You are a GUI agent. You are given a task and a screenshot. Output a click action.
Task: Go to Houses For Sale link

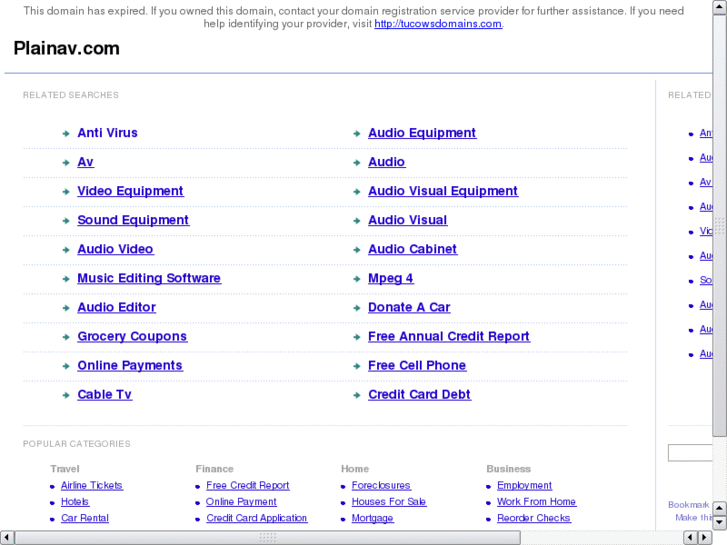pos(389,502)
